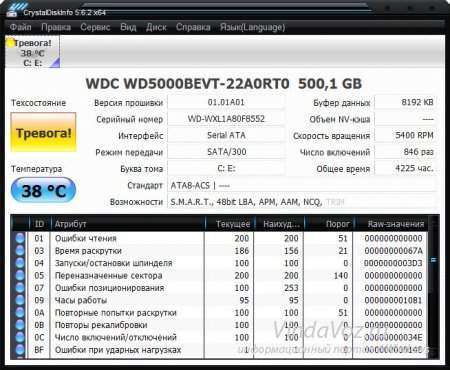The width and height of the screenshot is (450, 370).
Task: Click blue status circle for attribute 01
Action: [20, 238]
